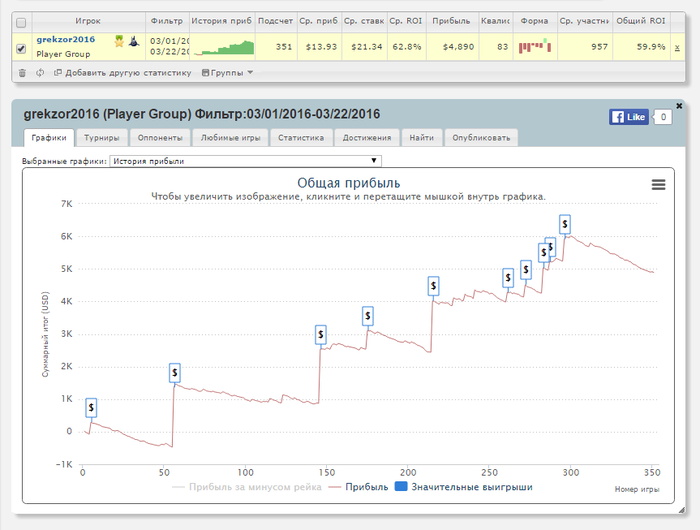Sort by the Прибыль column header
700x530 pixels.
coord(451,21)
